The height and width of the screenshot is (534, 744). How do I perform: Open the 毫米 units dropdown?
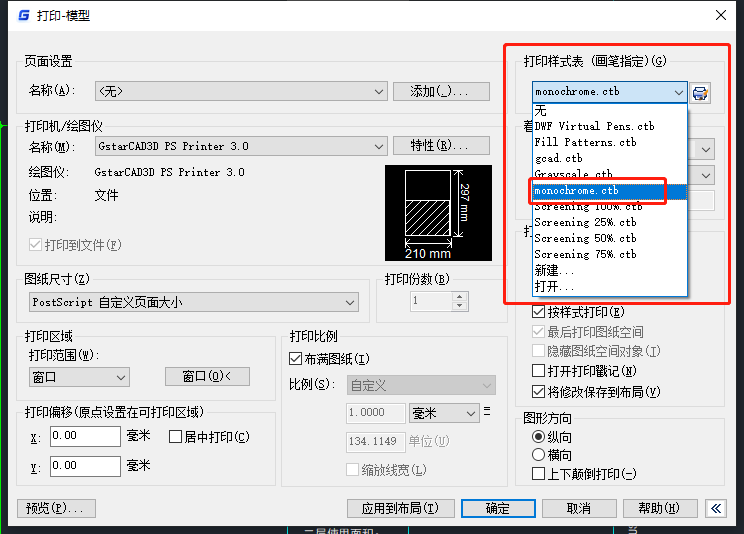pos(443,413)
